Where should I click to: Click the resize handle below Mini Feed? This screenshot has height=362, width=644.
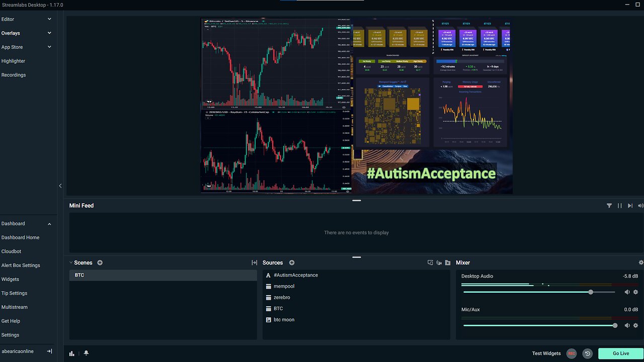pyautogui.click(x=357, y=257)
